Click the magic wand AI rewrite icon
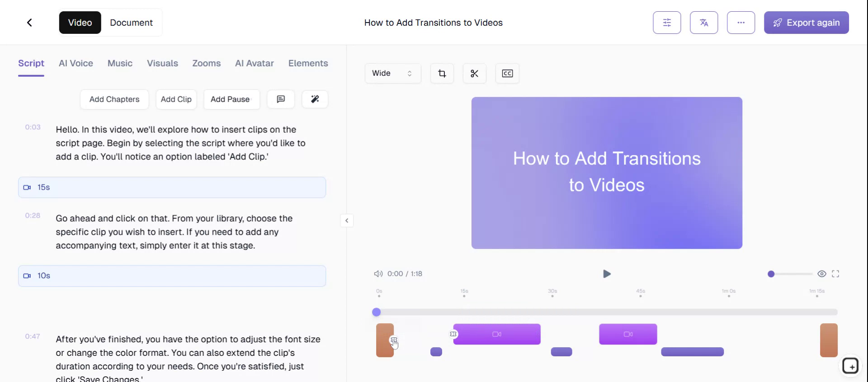This screenshot has width=868, height=382. pos(315,99)
